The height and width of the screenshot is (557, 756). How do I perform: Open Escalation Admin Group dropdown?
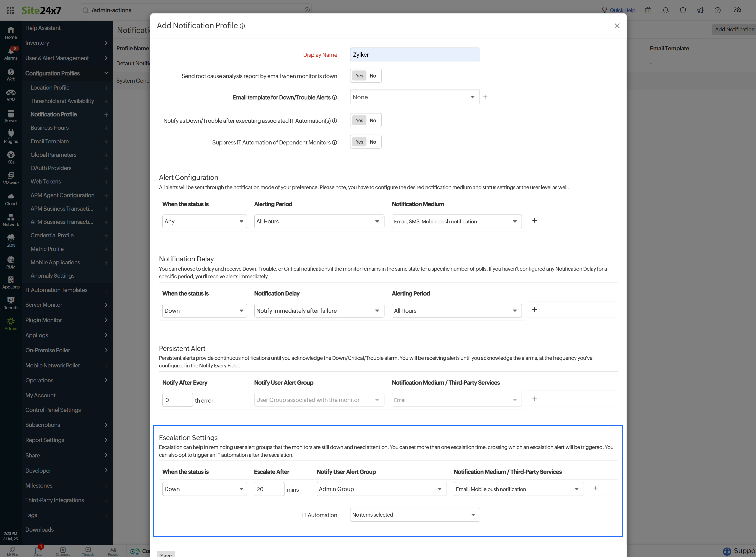point(381,489)
